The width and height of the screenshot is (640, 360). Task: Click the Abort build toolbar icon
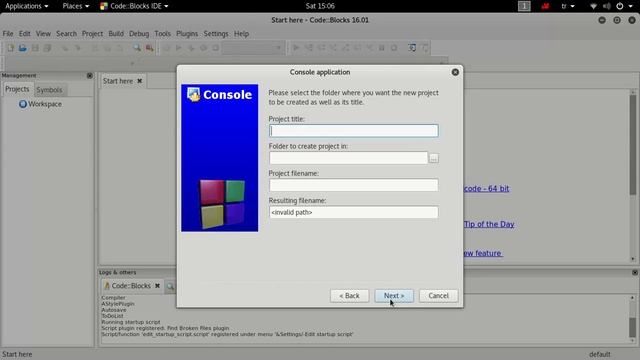pyautogui.click(x=216, y=48)
